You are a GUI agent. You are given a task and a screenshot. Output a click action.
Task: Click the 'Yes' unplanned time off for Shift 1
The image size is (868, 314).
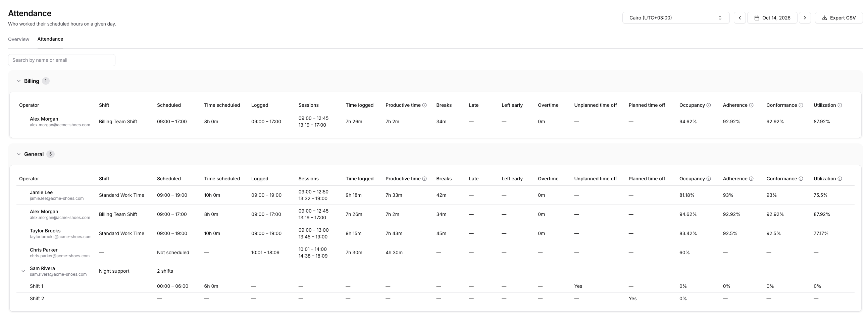click(578, 286)
